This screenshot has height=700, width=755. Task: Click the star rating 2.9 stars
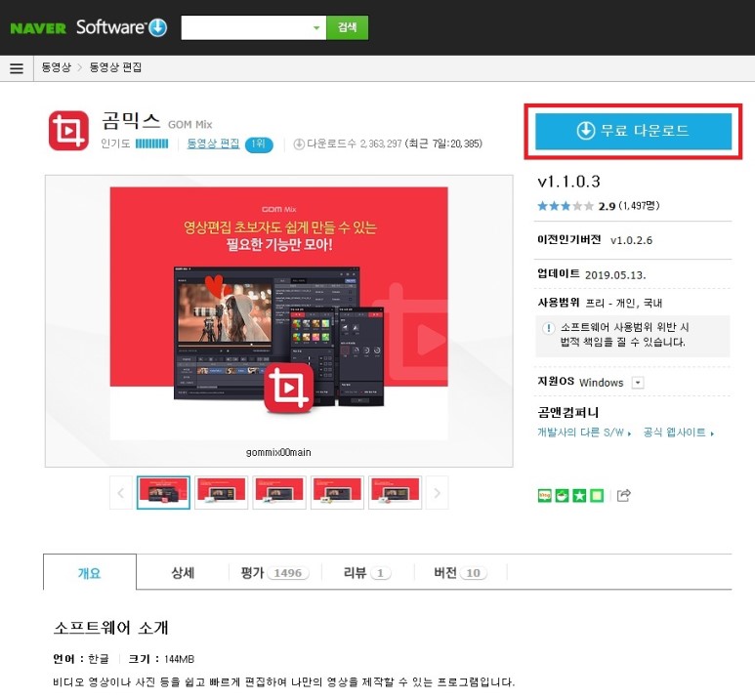click(566, 206)
